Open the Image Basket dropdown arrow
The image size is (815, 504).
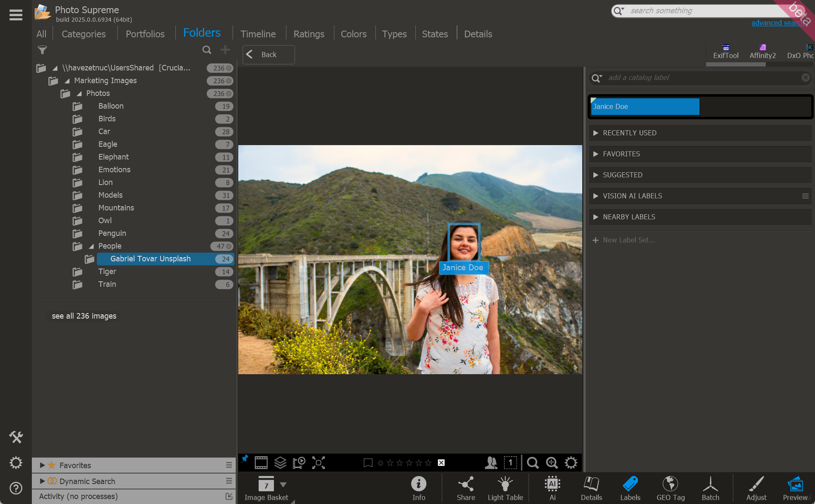pos(283,485)
